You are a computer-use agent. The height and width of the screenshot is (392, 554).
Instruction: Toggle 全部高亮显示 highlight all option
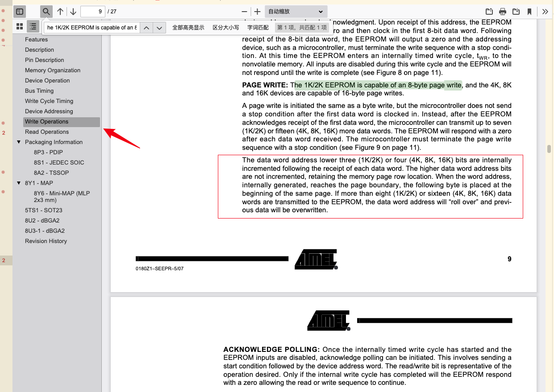pyautogui.click(x=188, y=28)
